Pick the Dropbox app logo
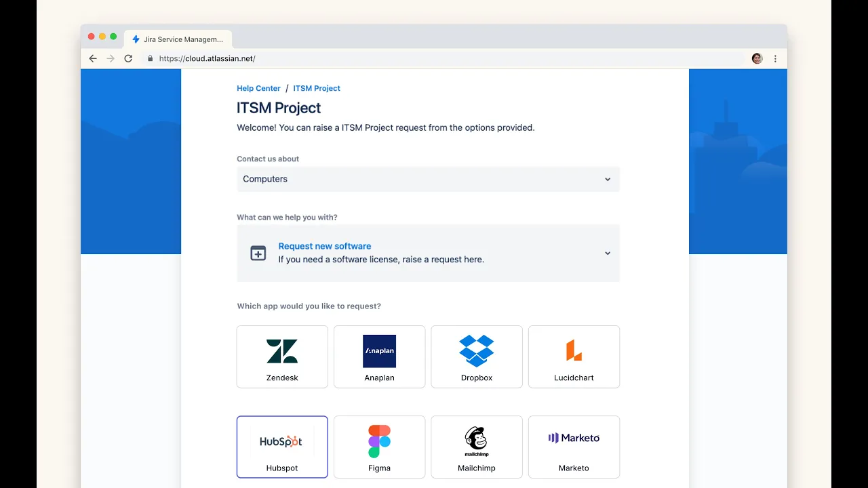The height and width of the screenshot is (488, 868). point(476,351)
